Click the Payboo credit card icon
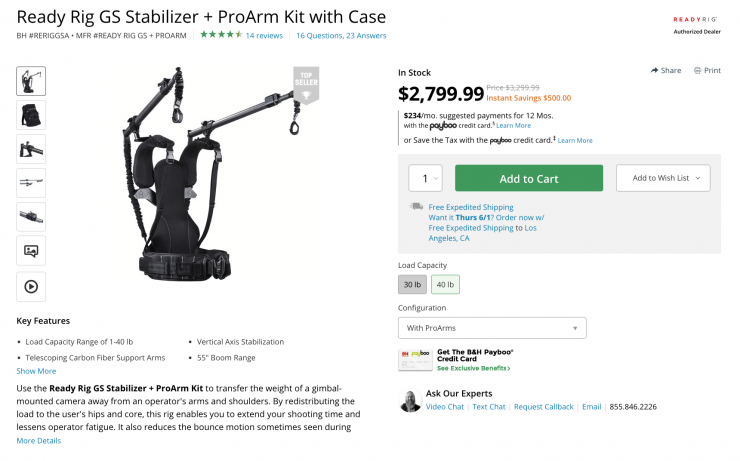 click(x=414, y=358)
